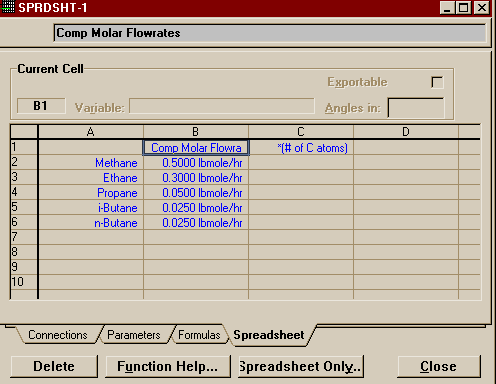
Task: Minimize the SPRDSHT-1 window
Action: point(447,7)
